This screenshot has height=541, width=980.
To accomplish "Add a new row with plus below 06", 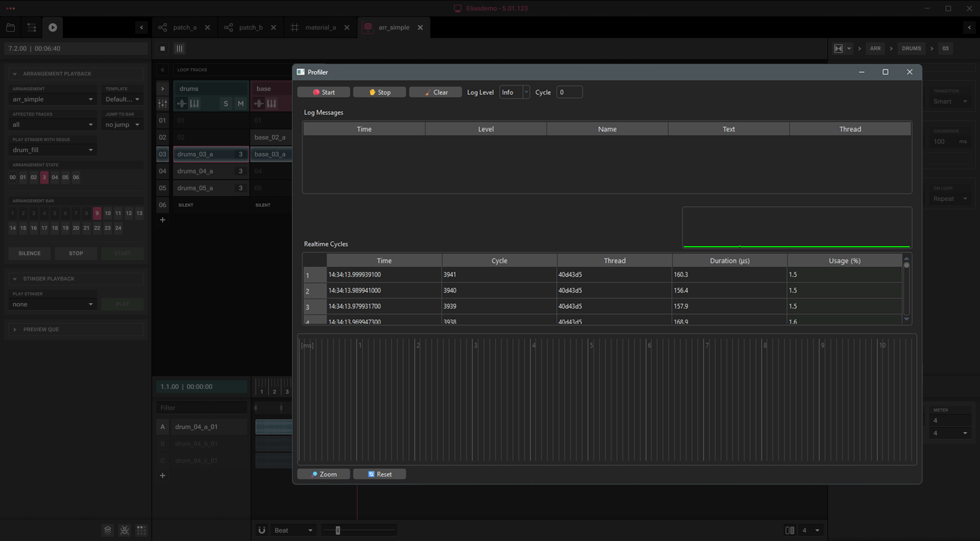I will 163,220.
